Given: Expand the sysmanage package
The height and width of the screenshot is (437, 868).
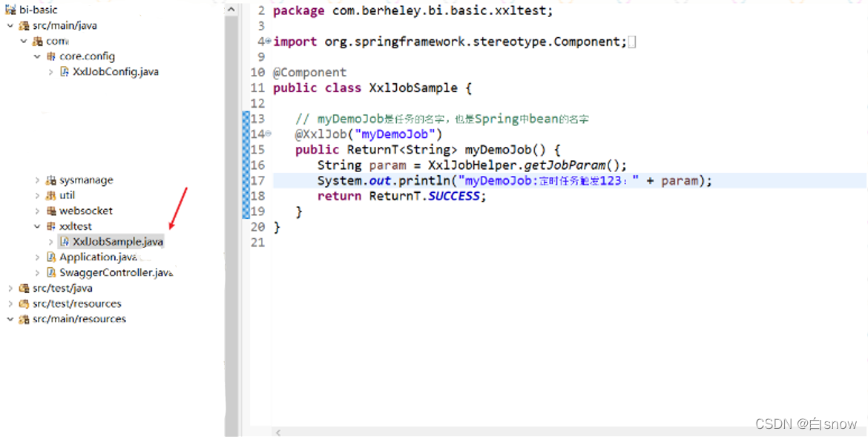Looking at the screenshot, I should 37,180.
